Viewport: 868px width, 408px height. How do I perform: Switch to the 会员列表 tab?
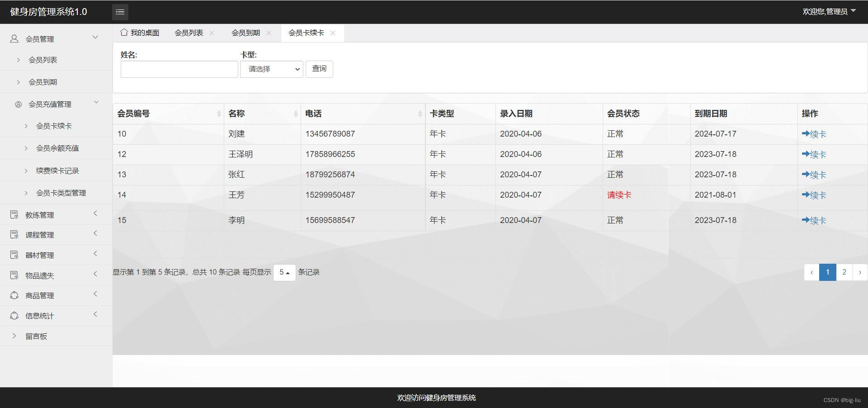tap(189, 33)
